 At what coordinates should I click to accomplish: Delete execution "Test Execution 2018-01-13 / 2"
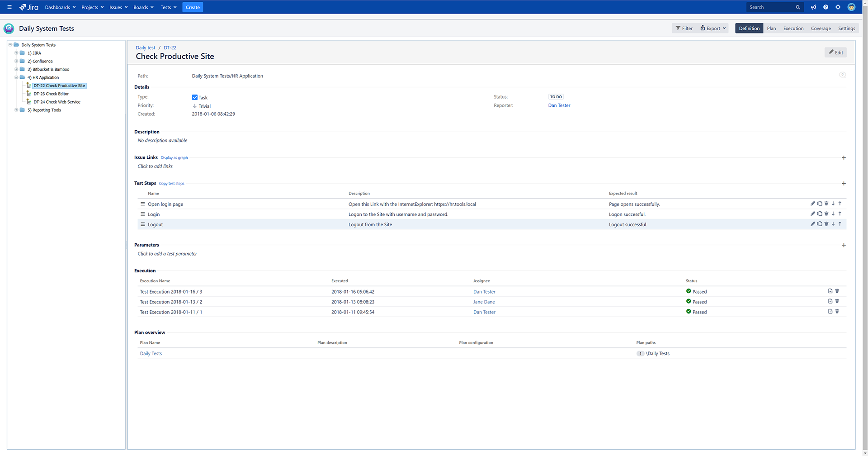pyautogui.click(x=837, y=301)
